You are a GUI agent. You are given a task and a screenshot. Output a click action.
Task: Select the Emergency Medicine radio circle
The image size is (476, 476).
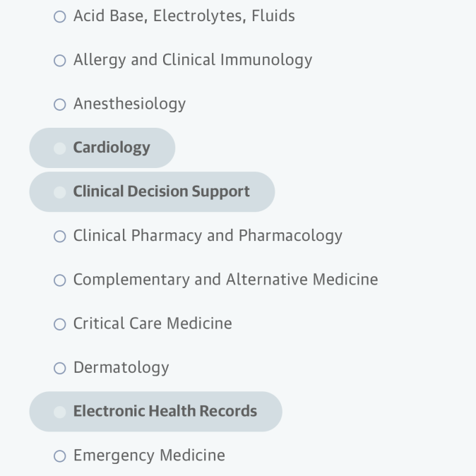[60, 456]
